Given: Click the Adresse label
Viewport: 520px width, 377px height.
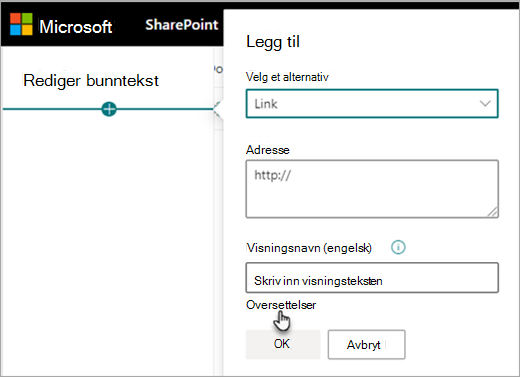Looking at the screenshot, I should (x=268, y=150).
